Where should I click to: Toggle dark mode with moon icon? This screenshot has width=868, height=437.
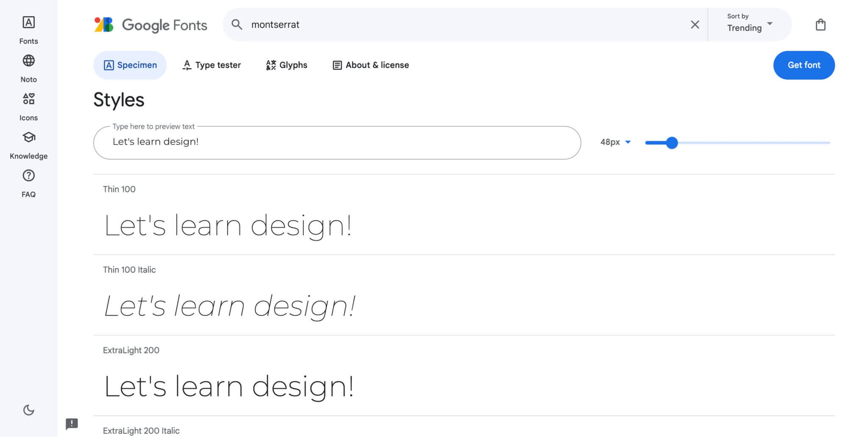[28, 410]
